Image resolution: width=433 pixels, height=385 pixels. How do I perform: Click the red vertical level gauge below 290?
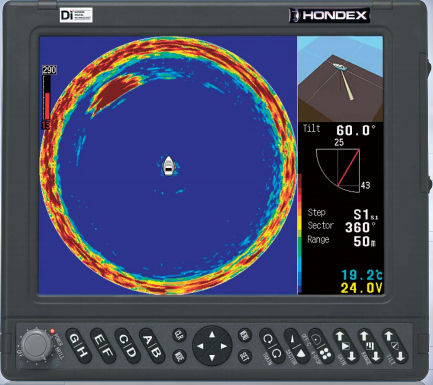[47, 107]
